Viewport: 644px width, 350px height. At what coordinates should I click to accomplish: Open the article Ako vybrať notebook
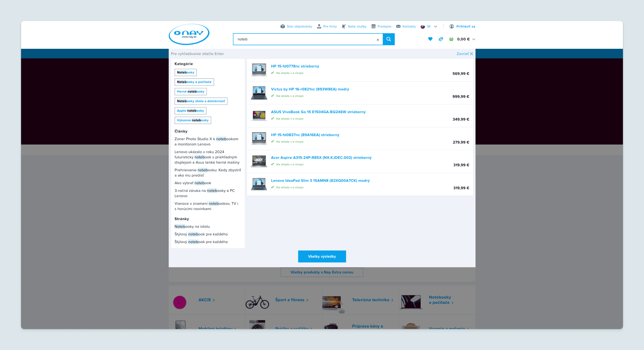click(192, 183)
